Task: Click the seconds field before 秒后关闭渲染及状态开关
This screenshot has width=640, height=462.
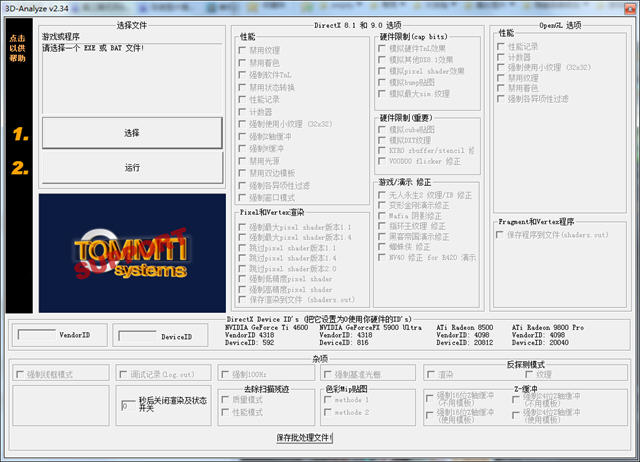Action: [x=128, y=405]
